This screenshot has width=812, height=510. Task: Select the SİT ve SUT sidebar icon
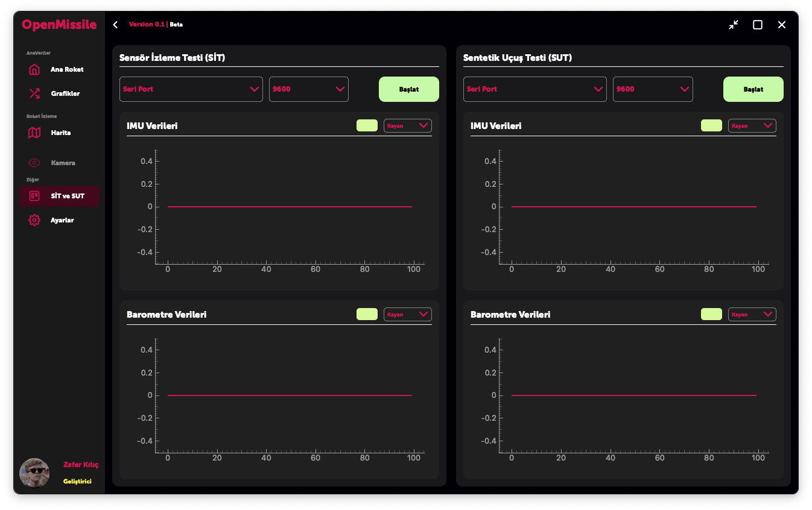coord(34,196)
